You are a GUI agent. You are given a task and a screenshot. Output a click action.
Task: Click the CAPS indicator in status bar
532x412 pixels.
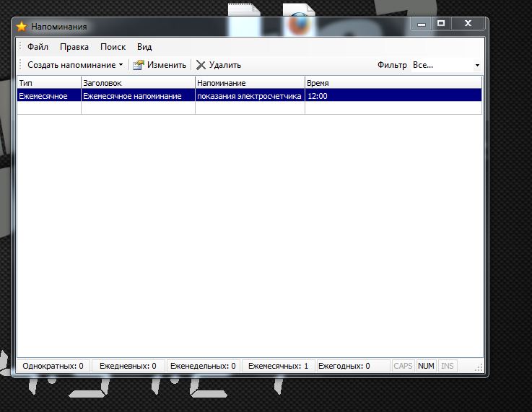[x=403, y=366]
